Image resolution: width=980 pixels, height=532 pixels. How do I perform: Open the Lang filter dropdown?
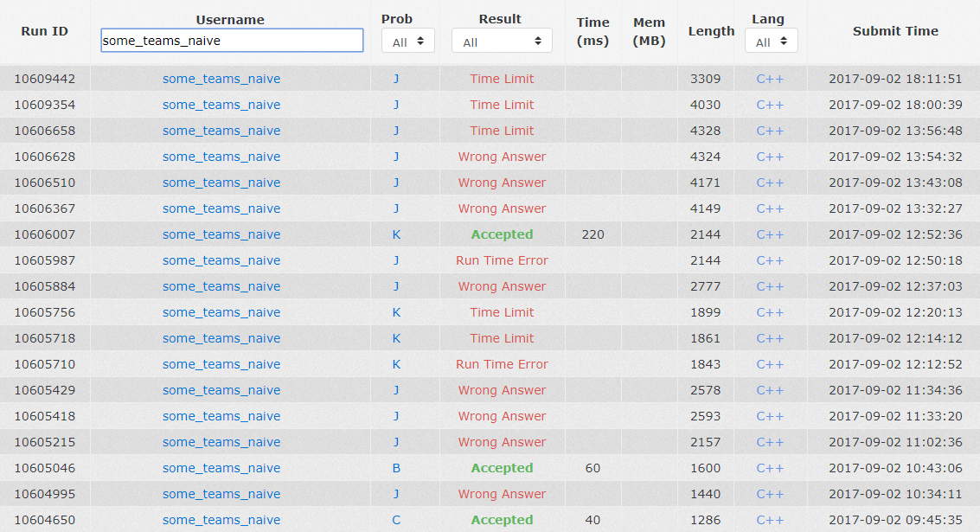771,41
